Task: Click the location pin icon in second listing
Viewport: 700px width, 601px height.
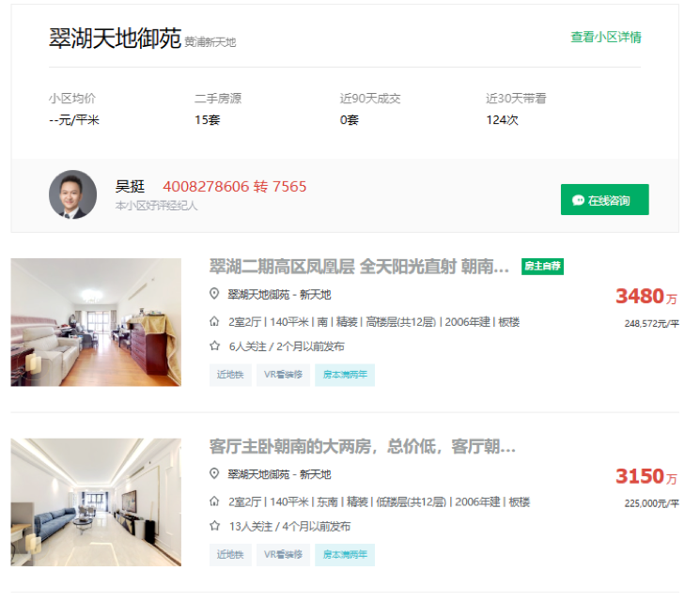Action: [x=214, y=474]
